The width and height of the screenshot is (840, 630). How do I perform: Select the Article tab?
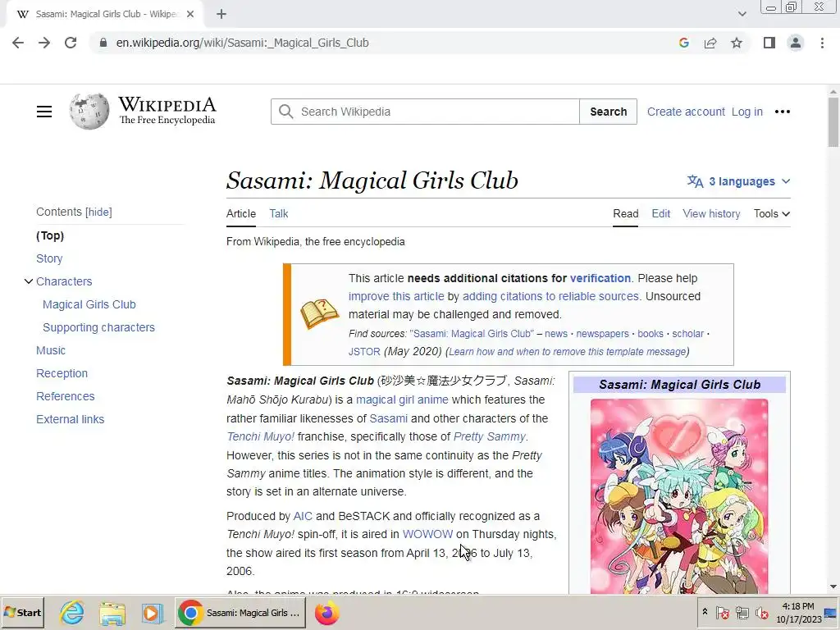pos(241,214)
